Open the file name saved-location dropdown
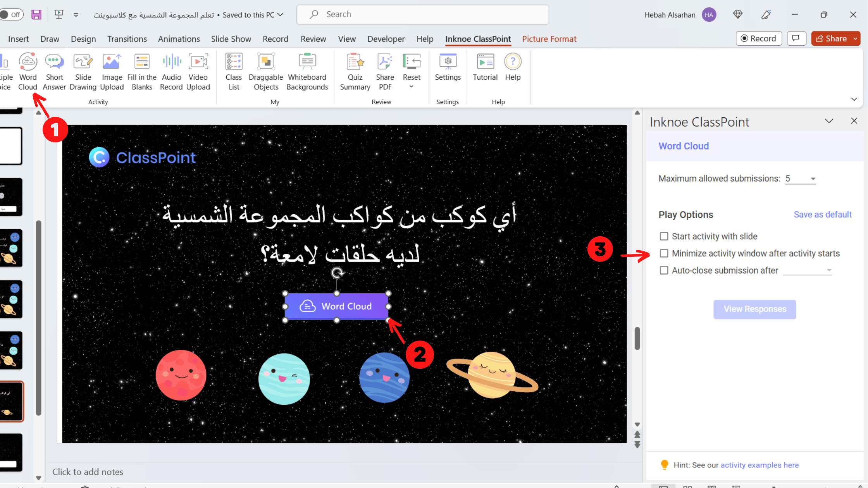 pos(281,15)
